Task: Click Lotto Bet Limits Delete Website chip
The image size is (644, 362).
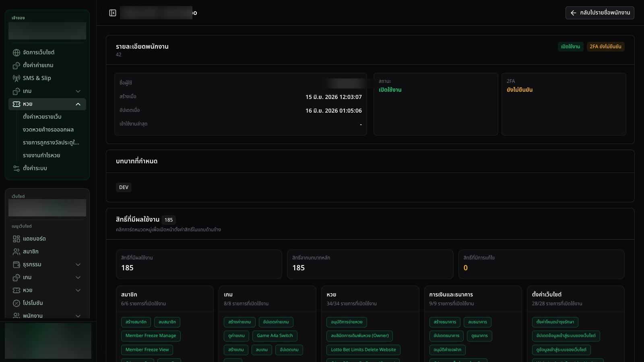Action: point(363,350)
